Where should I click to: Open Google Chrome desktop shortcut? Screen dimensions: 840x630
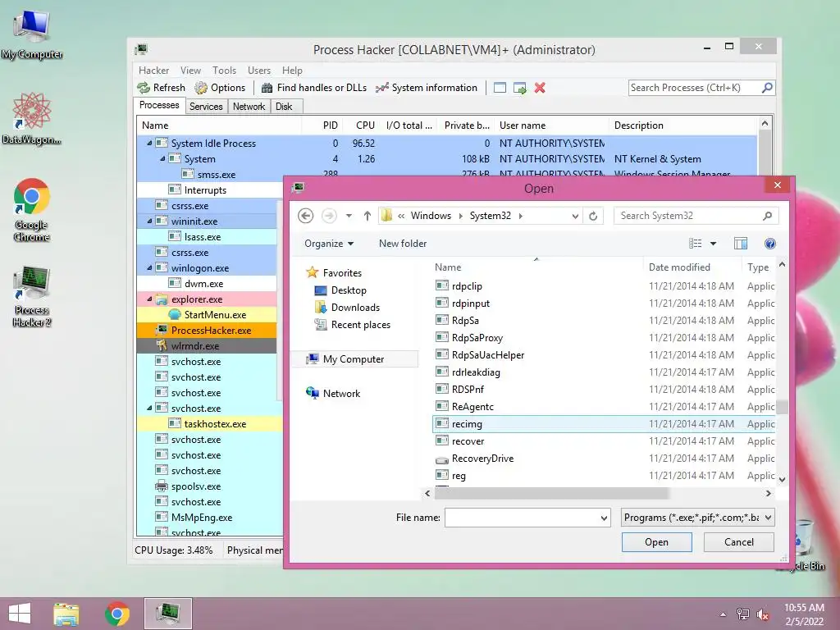[x=32, y=209]
